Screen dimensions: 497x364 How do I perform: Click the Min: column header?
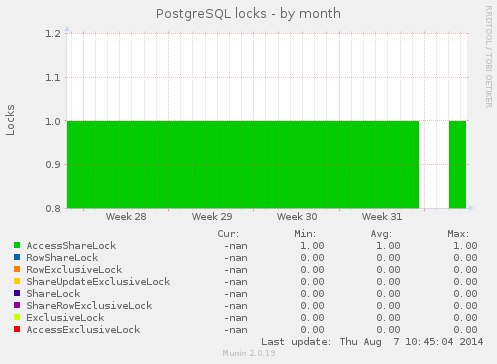(305, 234)
